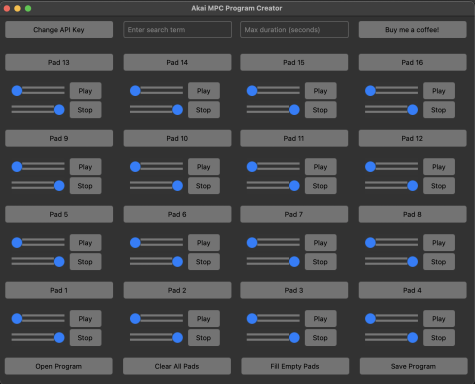Select the Pad 7 button
The height and width of the screenshot is (384, 475).
[294, 214]
